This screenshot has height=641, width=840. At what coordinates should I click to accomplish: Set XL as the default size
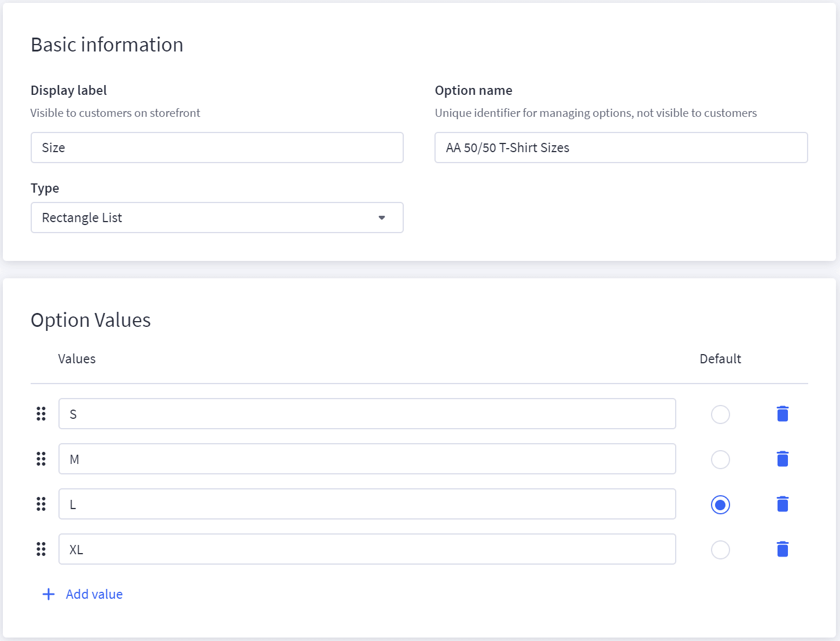click(x=720, y=550)
